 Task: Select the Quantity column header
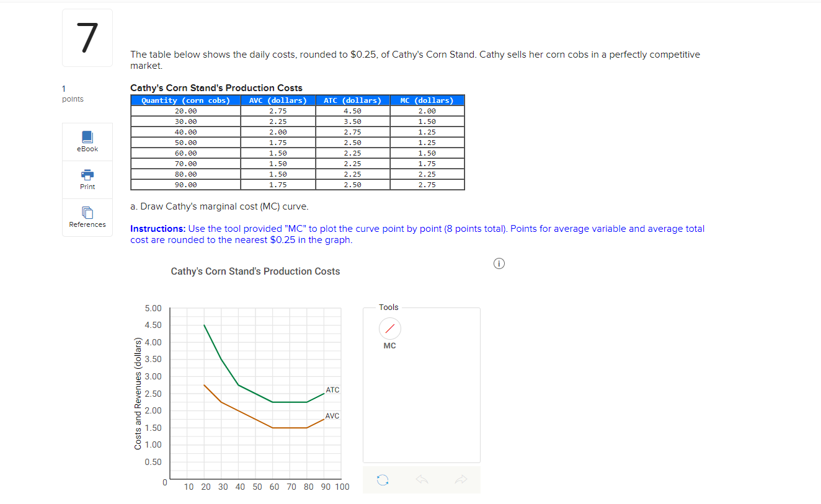coord(185,100)
